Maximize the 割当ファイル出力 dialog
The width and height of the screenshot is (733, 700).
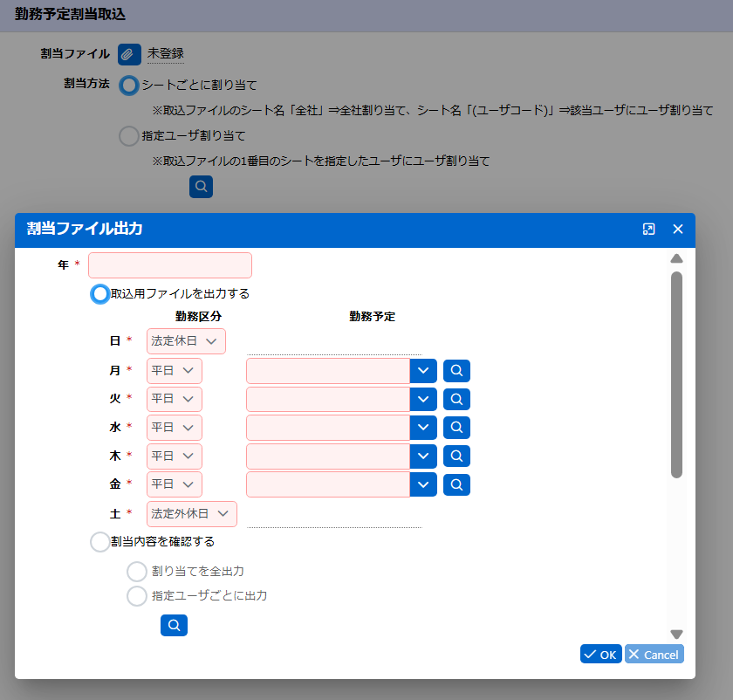(x=648, y=230)
